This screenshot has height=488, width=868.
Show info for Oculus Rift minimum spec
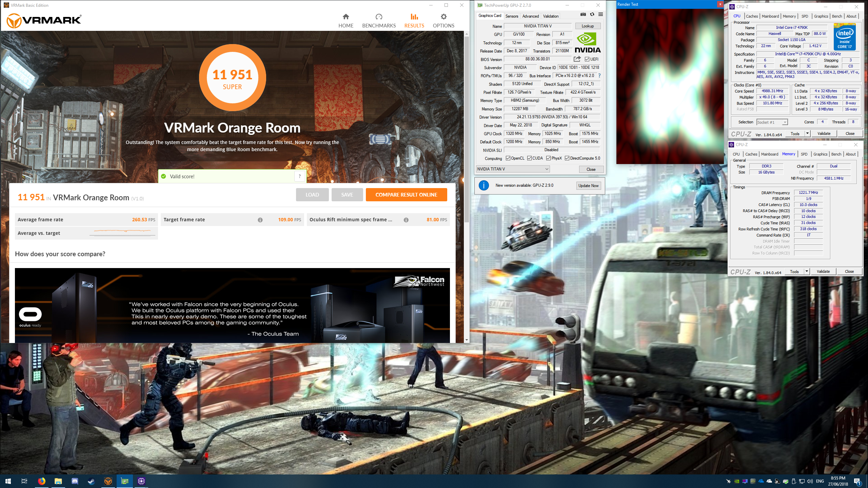pos(406,220)
